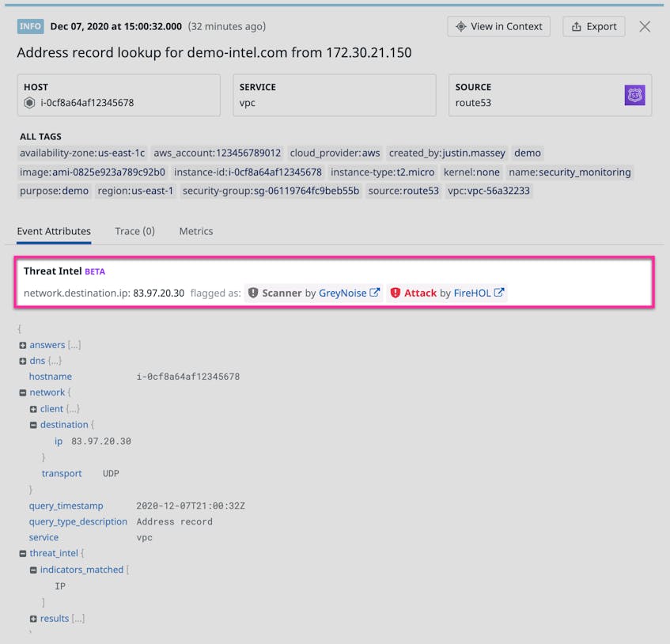670x644 pixels.
Task: Collapse the network attribute
Action: click(x=23, y=392)
